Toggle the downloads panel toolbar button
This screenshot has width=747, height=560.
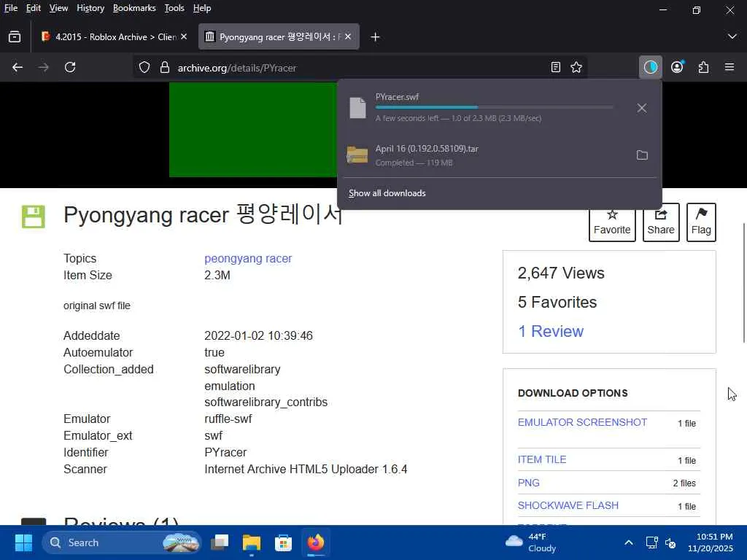point(650,67)
